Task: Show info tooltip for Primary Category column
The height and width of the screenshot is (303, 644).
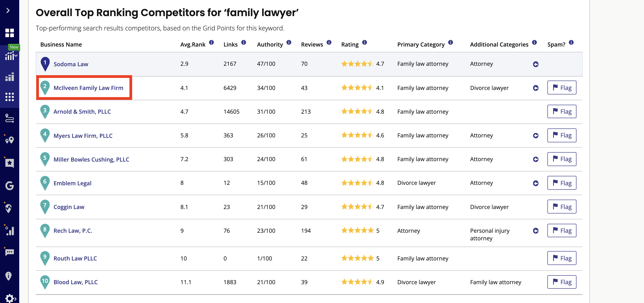Action: tap(451, 42)
